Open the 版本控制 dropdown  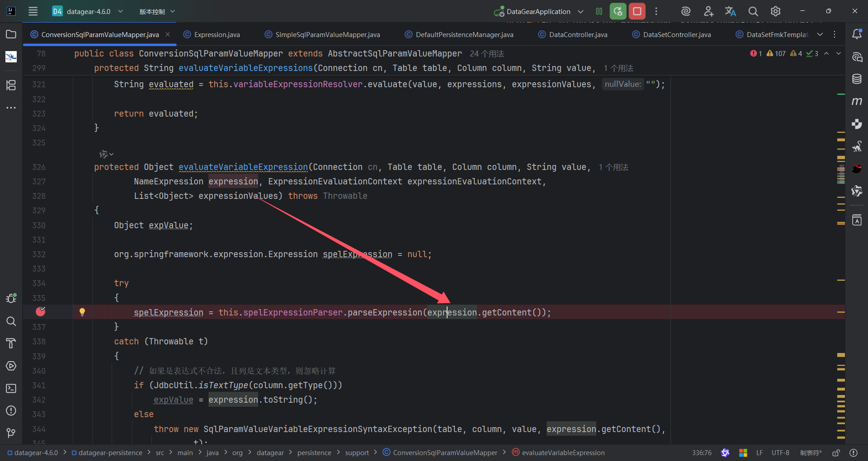click(157, 11)
